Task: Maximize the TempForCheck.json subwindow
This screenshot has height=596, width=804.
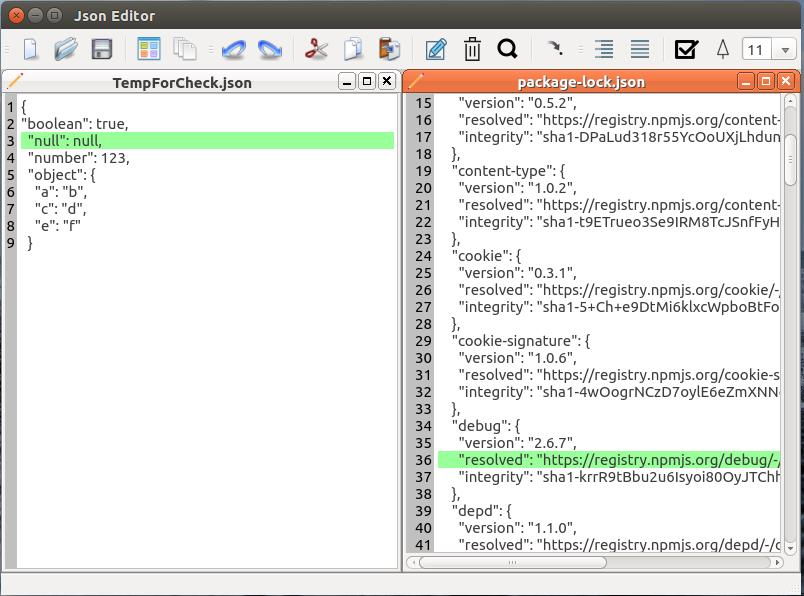Action: (367, 82)
